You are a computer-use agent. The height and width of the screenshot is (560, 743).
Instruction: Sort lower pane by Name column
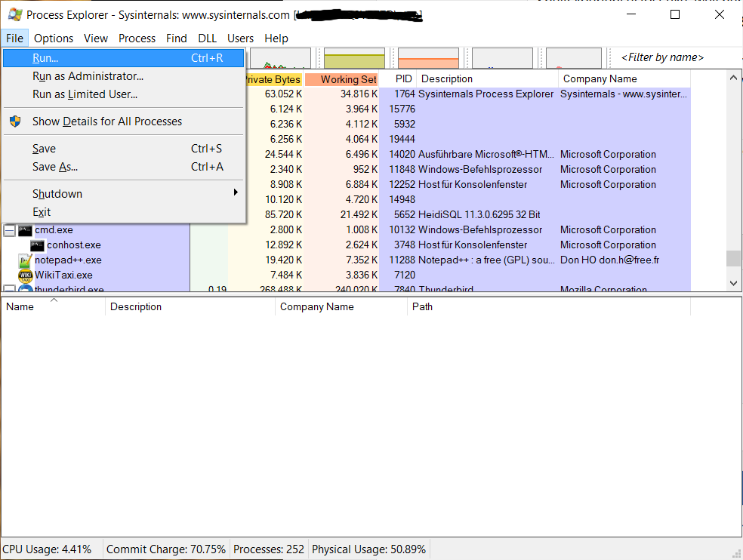53,306
